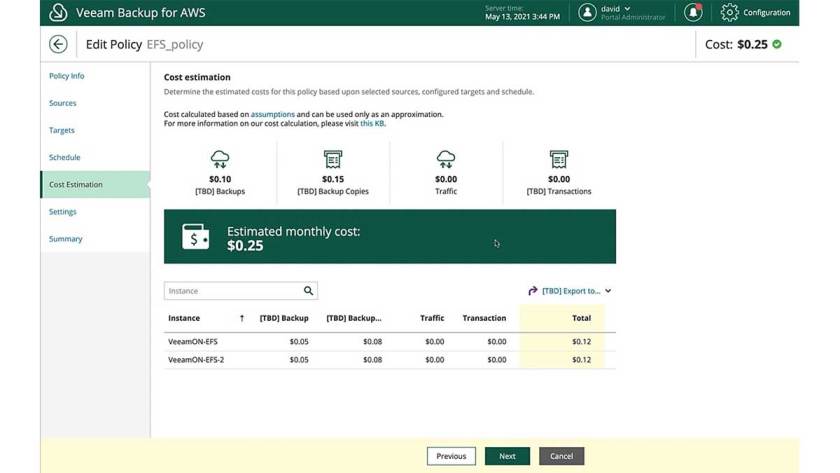Image resolution: width=840 pixels, height=473 pixels.
Task: Open the notifications bell icon
Action: click(x=693, y=12)
